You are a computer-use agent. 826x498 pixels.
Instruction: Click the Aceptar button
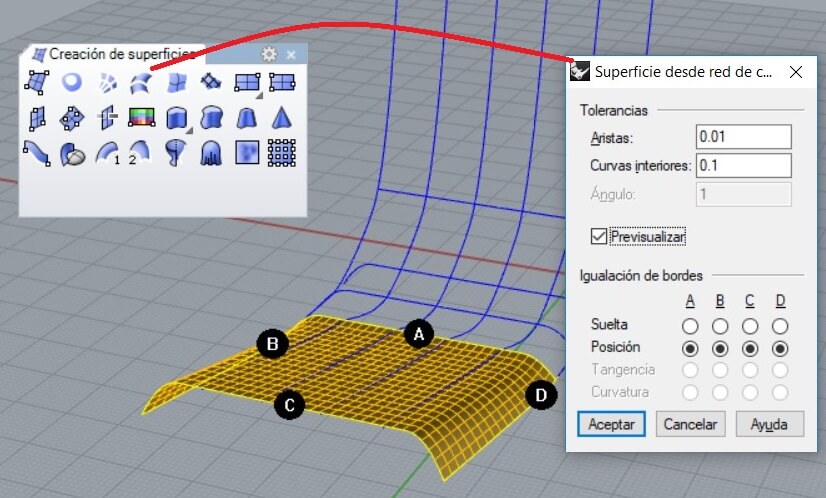pos(611,424)
